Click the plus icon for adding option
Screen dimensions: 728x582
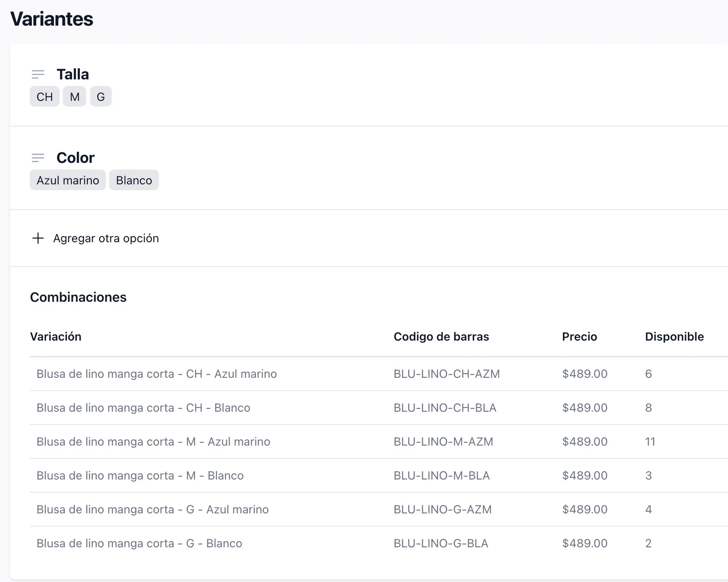[38, 238]
